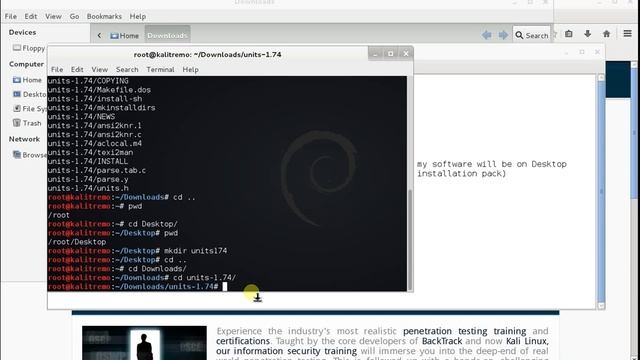Click terminal line 'units-1.74/NEWS'
The width and height of the screenshot is (640, 360).
tap(81, 117)
